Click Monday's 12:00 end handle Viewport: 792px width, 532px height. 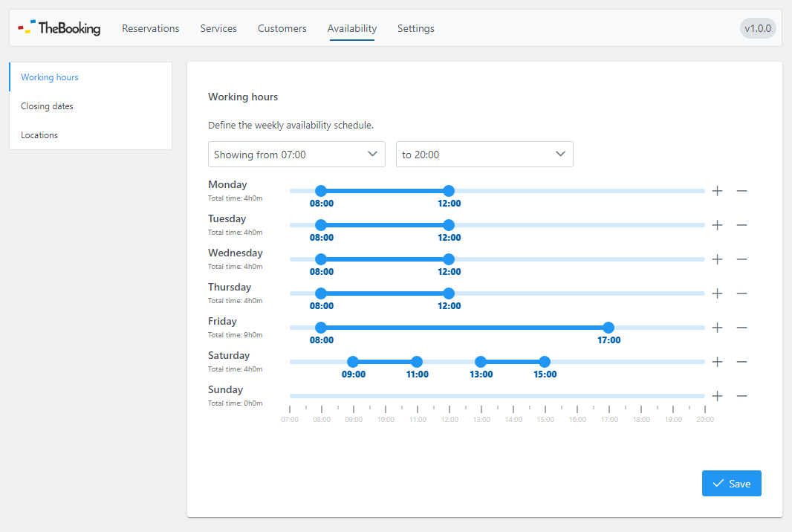tap(449, 191)
